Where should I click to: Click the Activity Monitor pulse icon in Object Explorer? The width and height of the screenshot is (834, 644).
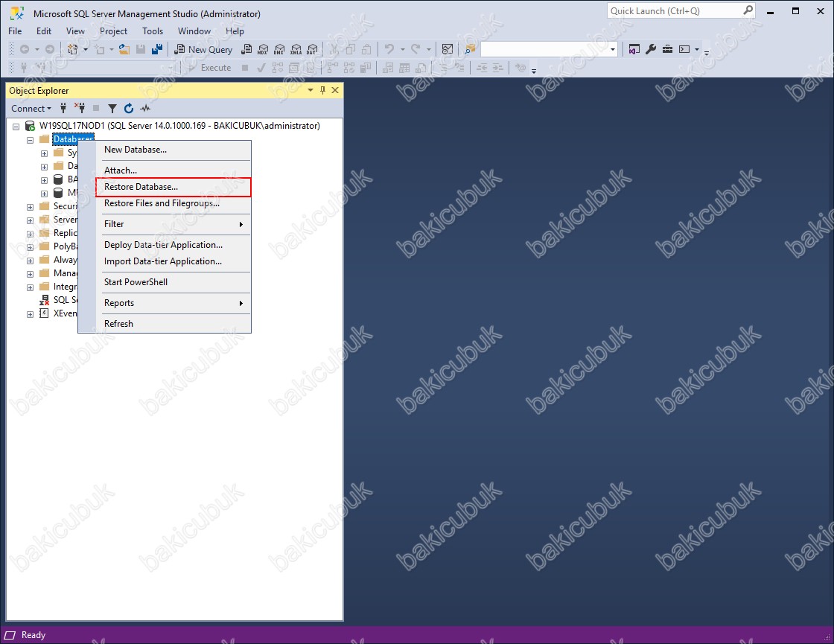[145, 109]
